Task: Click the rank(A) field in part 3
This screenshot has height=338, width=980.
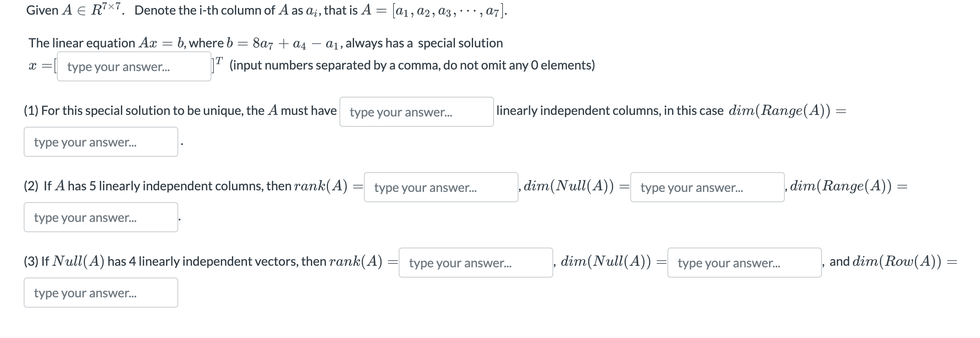Action: coord(475,263)
